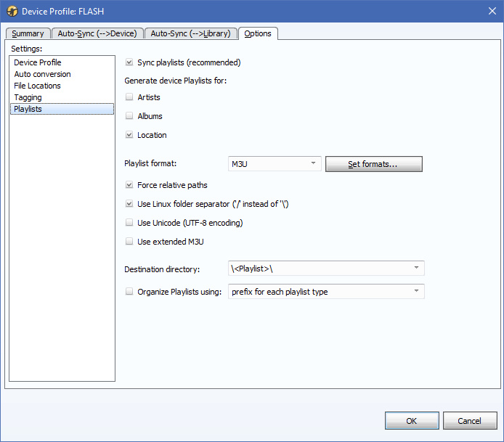Viewport: 504px width, 442px height.
Task: Open File Locations settings
Action: click(x=37, y=86)
